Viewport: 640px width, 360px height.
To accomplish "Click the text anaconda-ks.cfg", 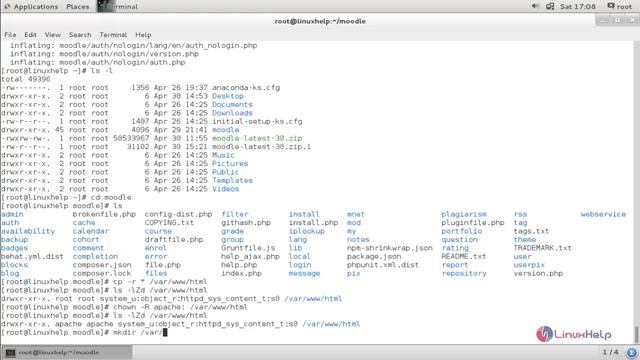I will (246, 88).
